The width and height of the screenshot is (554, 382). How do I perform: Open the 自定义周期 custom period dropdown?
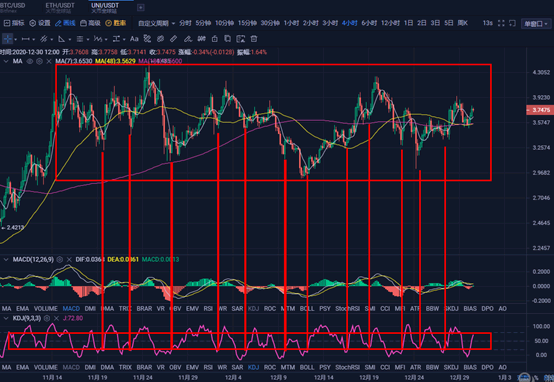point(156,23)
